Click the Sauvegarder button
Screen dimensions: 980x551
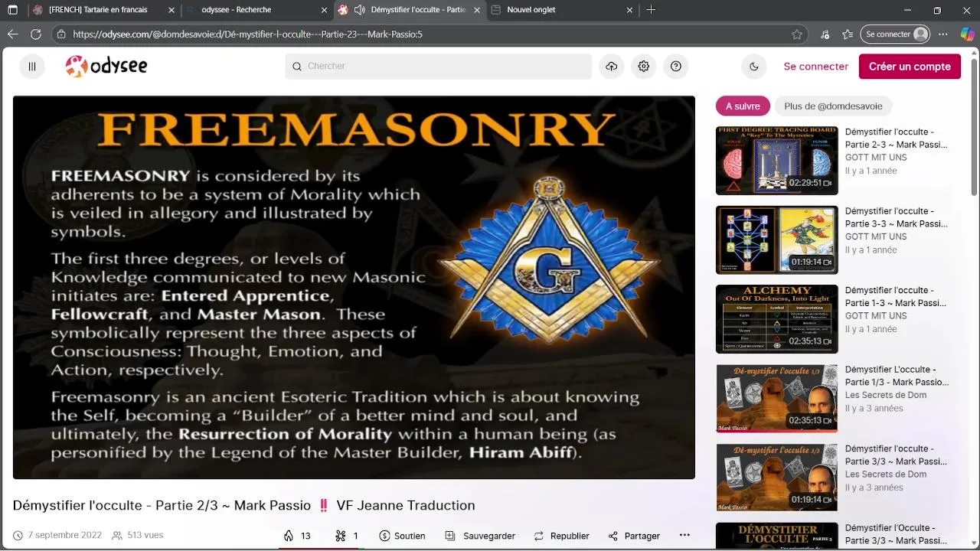(480, 536)
